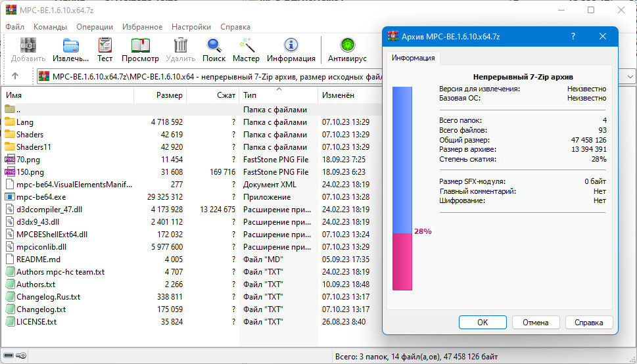Click the type Документ XML cell

pyautogui.click(x=270, y=185)
